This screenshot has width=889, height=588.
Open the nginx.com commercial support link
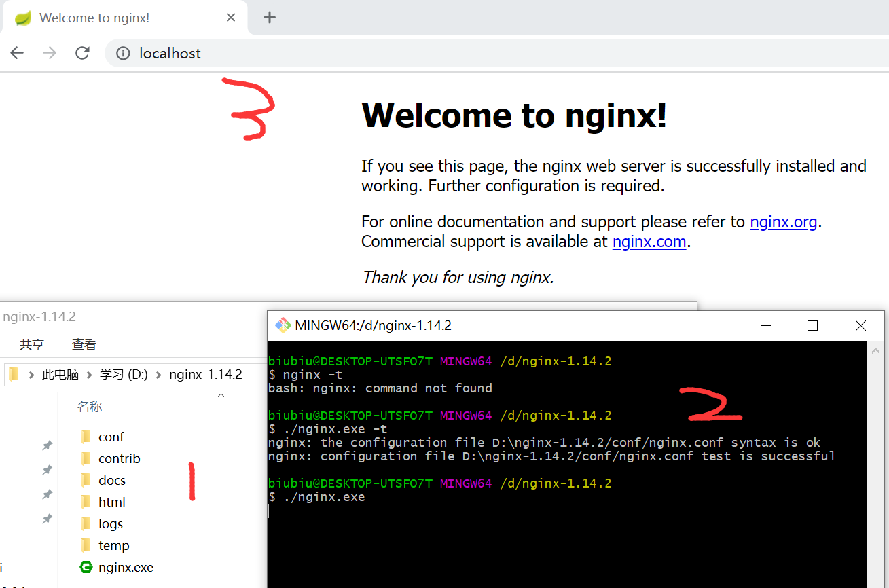(x=649, y=242)
